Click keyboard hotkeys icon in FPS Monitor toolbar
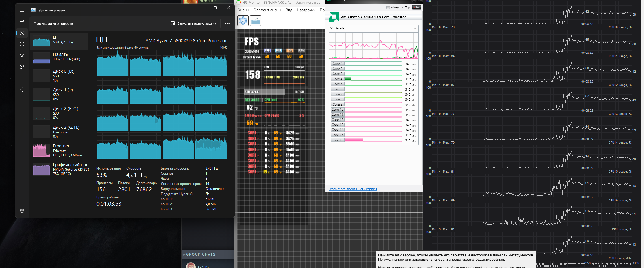This screenshot has width=644, height=268. [x=256, y=21]
